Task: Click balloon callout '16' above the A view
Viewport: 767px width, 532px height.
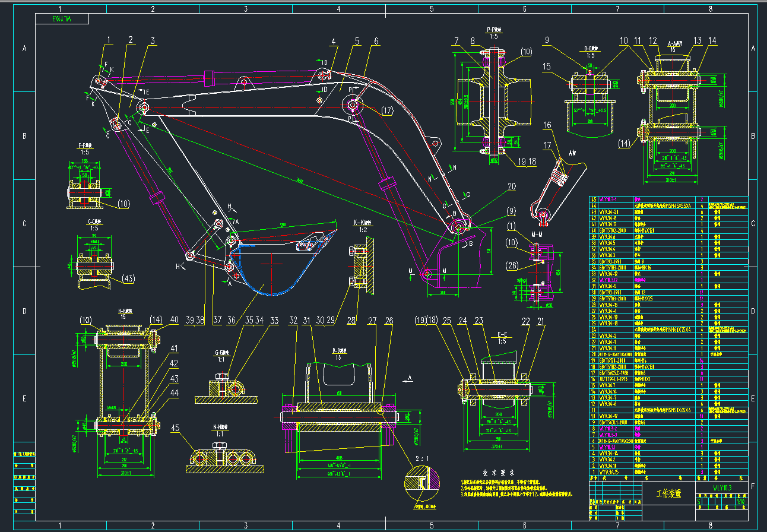Action: click(547, 125)
